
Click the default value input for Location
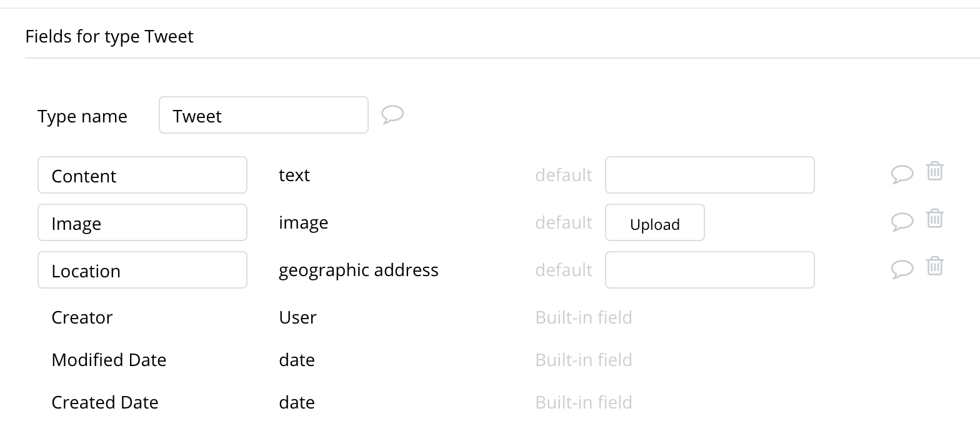709,270
